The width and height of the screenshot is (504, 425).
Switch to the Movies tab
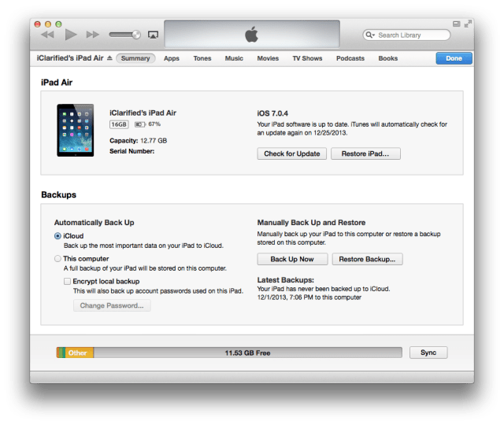click(268, 58)
